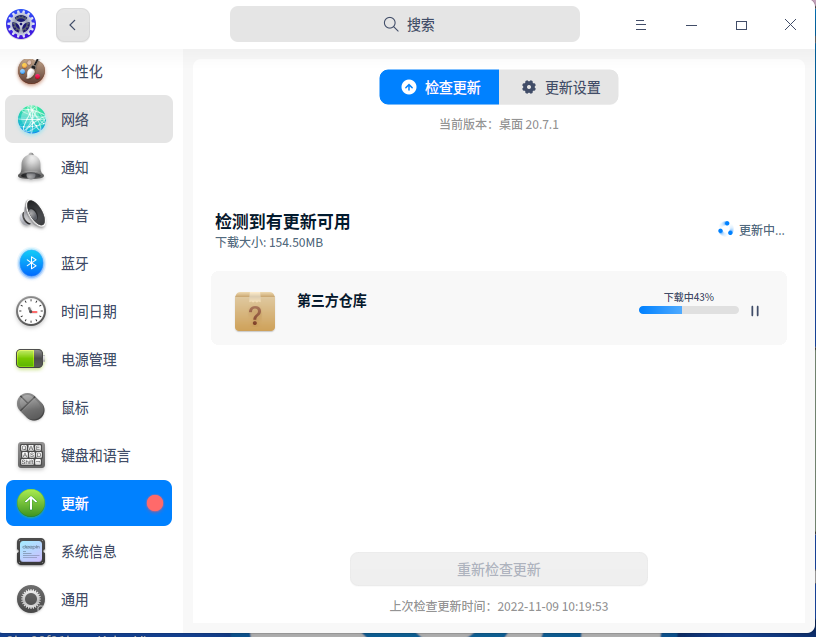Go back using the back arrow button
The image size is (816, 637).
72,24
